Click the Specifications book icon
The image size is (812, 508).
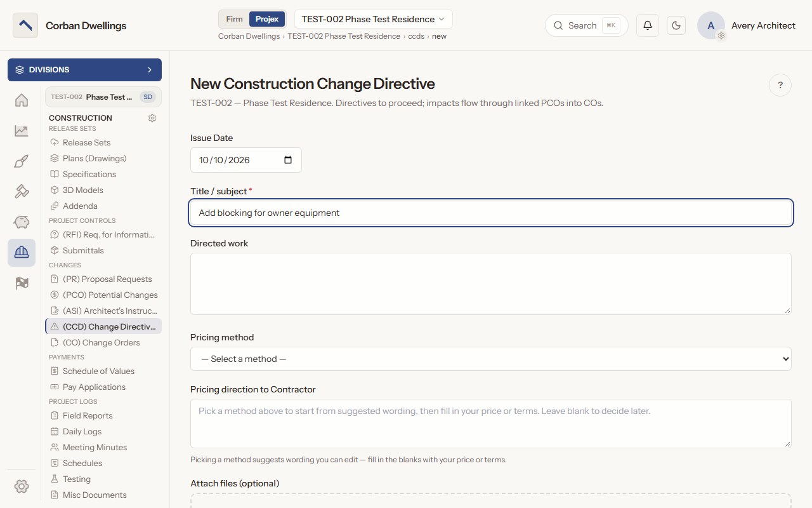(x=55, y=175)
